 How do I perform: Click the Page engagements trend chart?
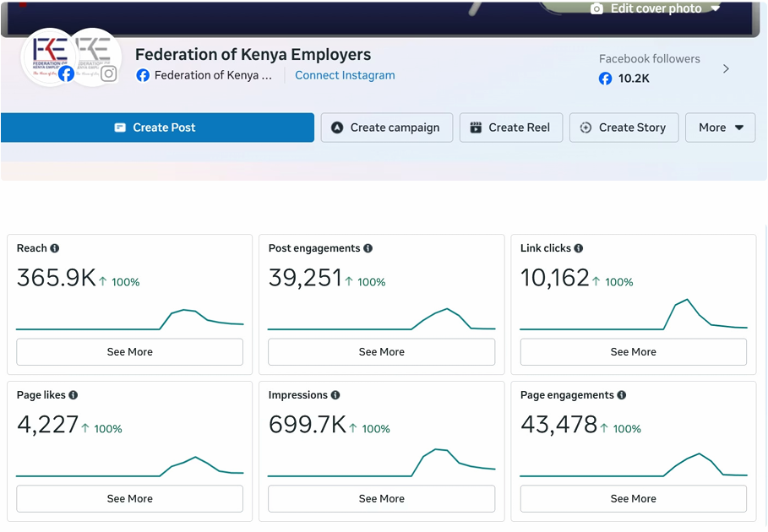(x=634, y=464)
